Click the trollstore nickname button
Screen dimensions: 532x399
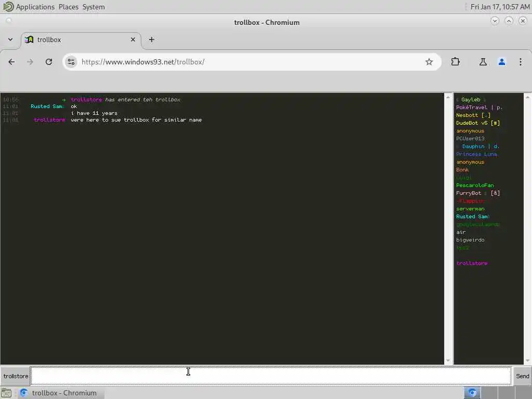tap(16, 376)
